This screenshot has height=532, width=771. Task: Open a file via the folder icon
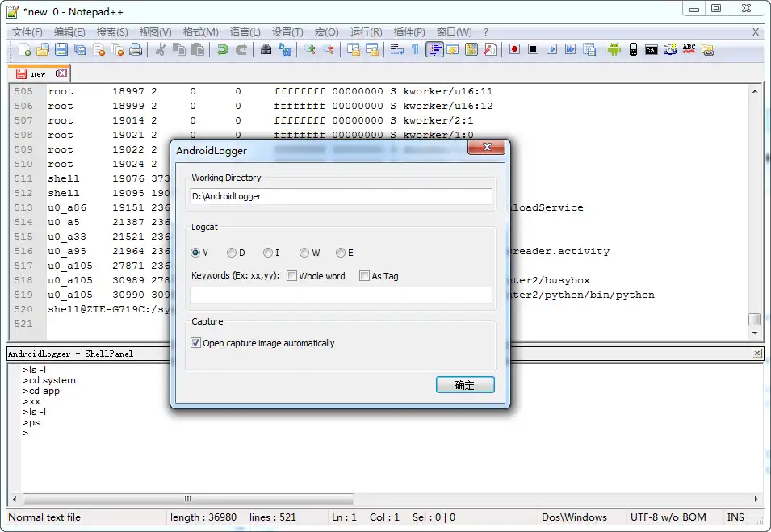pyautogui.click(x=43, y=50)
